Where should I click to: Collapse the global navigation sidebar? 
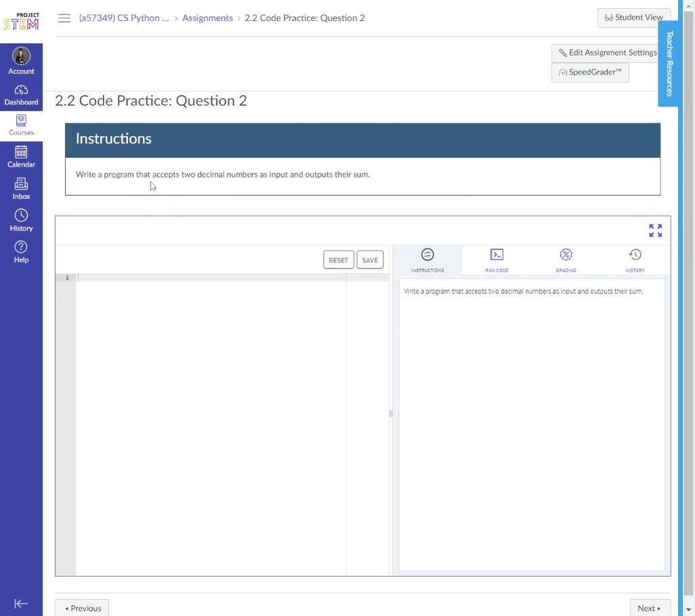click(x=21, y=604)
